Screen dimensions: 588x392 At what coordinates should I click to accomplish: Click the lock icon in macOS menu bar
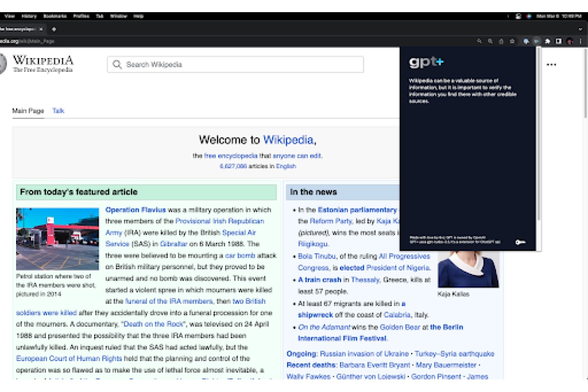pyautogui.click(x=518, y=16)
